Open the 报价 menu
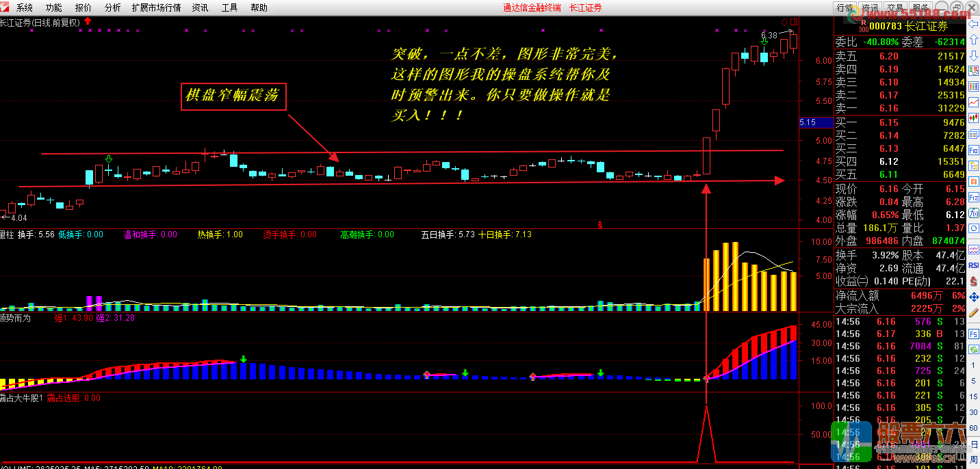Image resolution: width=980 pixels, height=469 pixels. click(83, 8)
